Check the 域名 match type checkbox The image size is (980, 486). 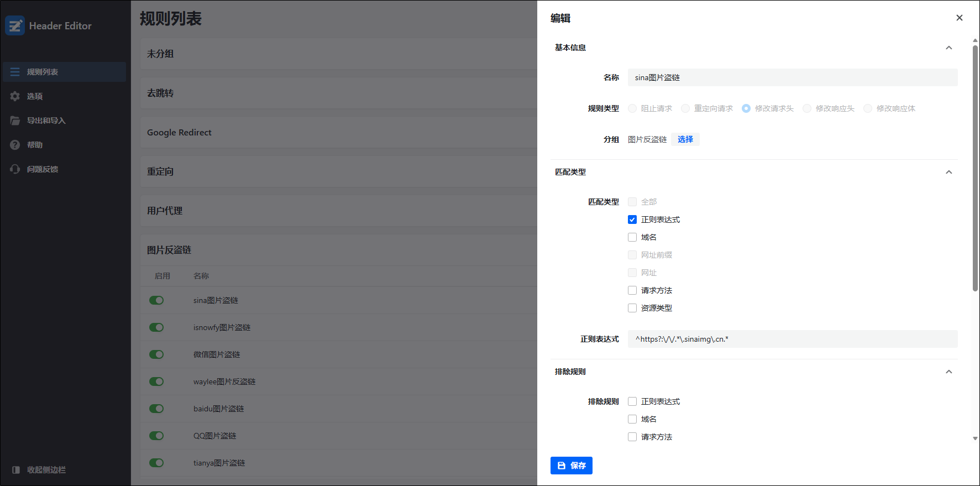pyautogui.click(x=632, y=237)
